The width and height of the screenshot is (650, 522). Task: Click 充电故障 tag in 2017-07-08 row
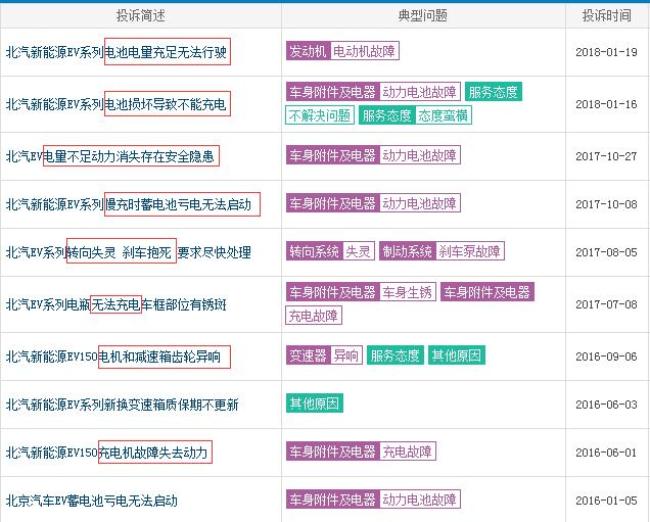click(x=313, y=316)
